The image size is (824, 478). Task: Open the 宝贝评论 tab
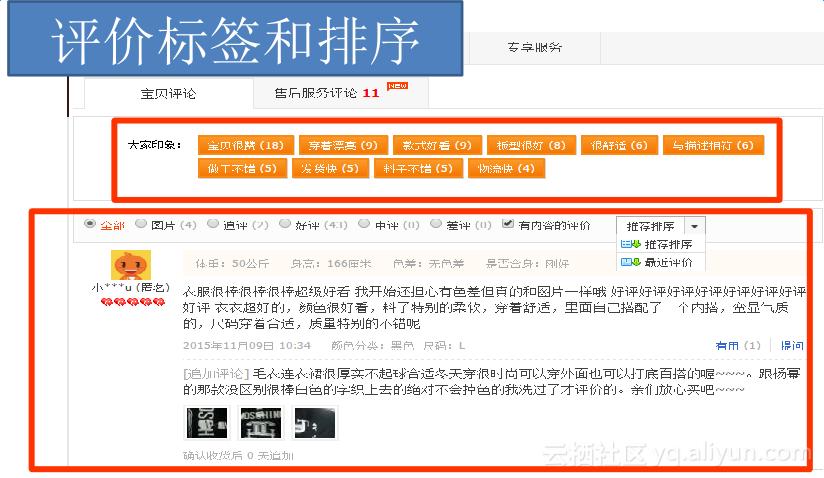point(168,93)
